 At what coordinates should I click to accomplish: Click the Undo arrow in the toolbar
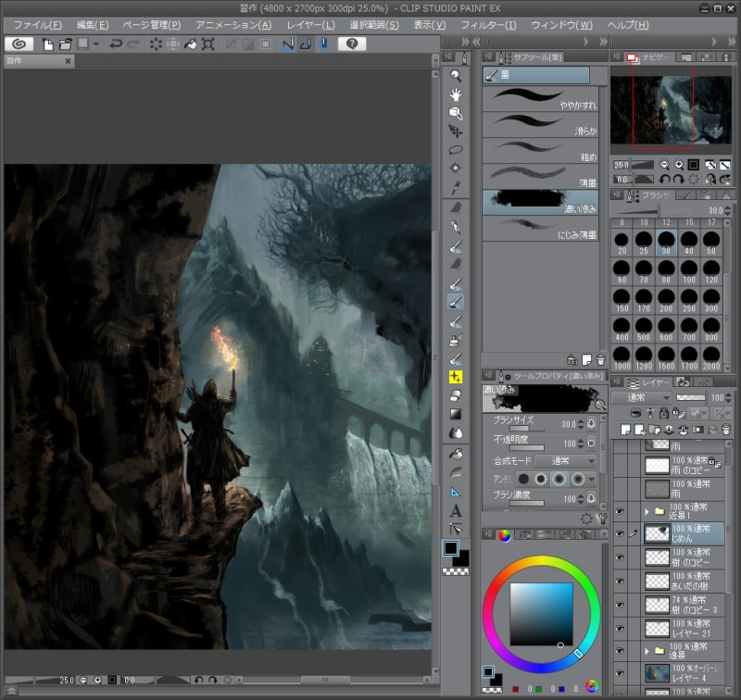point(116,44)
